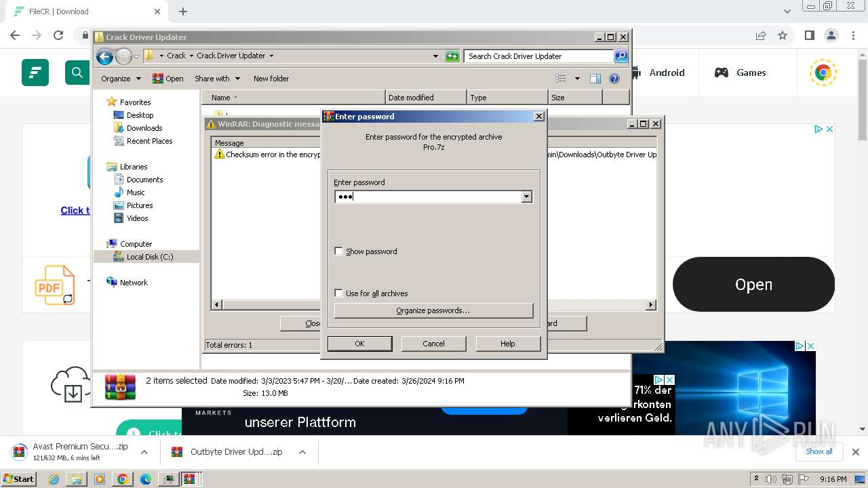The image size is (868, 488).
Task: Click the FileCR logo icon
Action: [x=35, y=73]
